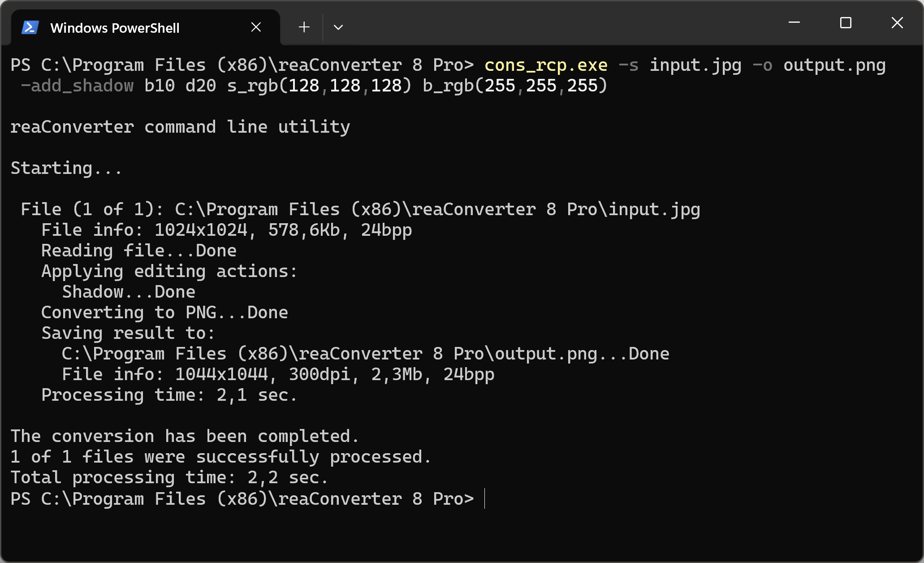Click the "reaConverter command line utility" line
The height and width of the screenshot is (563, 924).
pyautogui.click(x=180, y=127)
